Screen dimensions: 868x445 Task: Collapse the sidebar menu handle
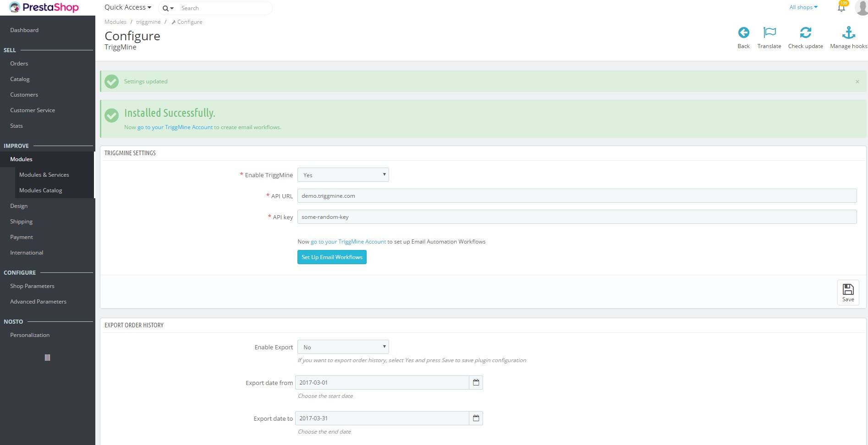click(x=47, y=358)
